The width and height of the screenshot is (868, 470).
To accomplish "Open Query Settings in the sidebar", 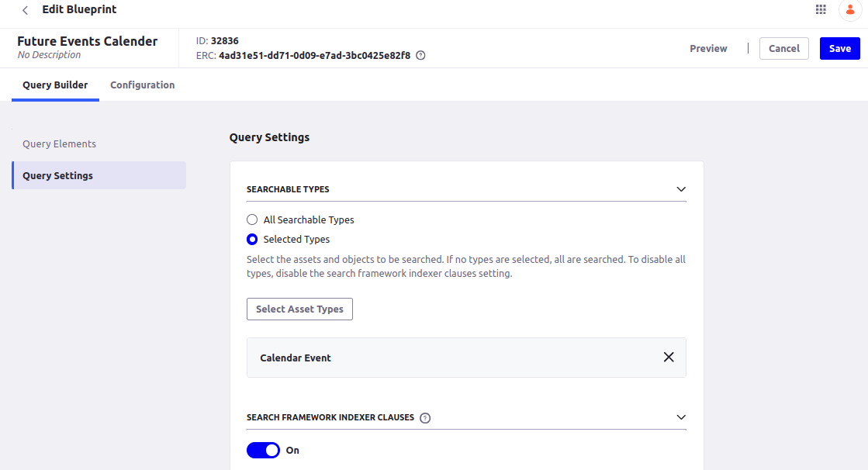I will 99,175.
